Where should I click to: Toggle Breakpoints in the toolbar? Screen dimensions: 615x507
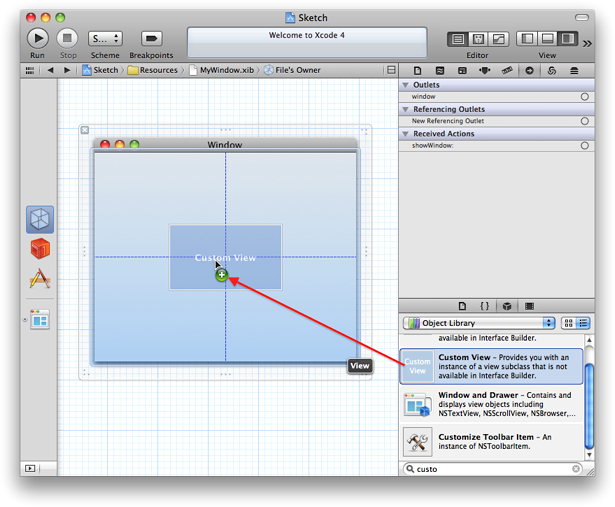(151, 38)
